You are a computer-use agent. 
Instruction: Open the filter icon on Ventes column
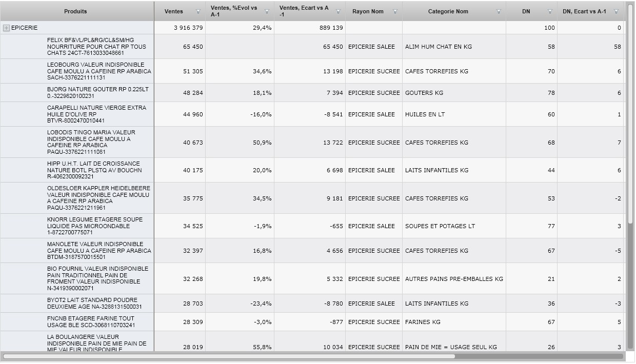click(x=198, y=11)
